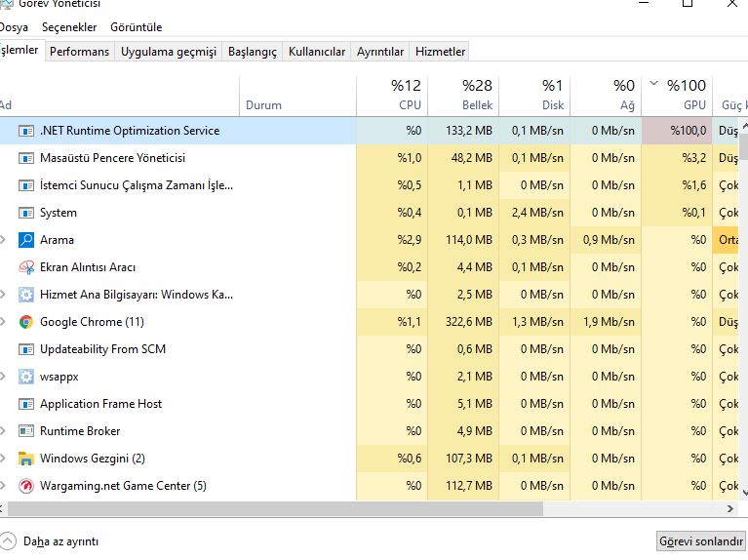Switch to the Ayrıntılar tab
The image size is (748, 560).
pyautogui.click(x=380, y=52)
